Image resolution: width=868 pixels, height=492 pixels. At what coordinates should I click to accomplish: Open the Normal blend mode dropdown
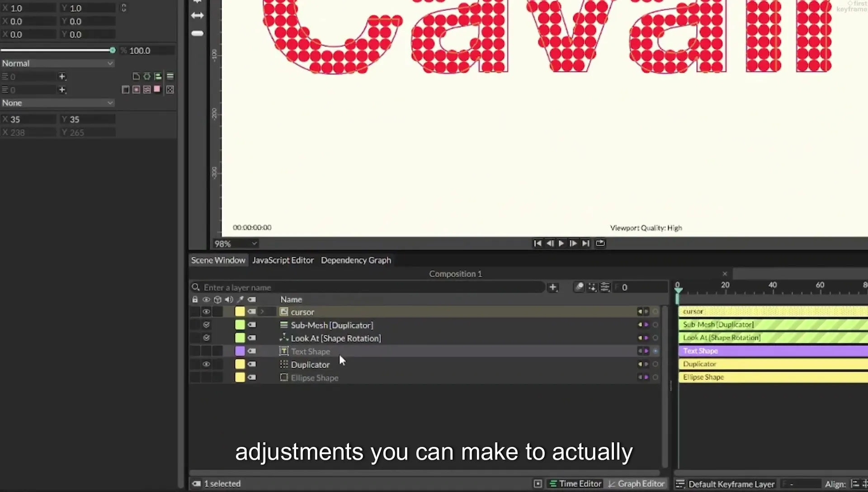click(x=57, y=64)
